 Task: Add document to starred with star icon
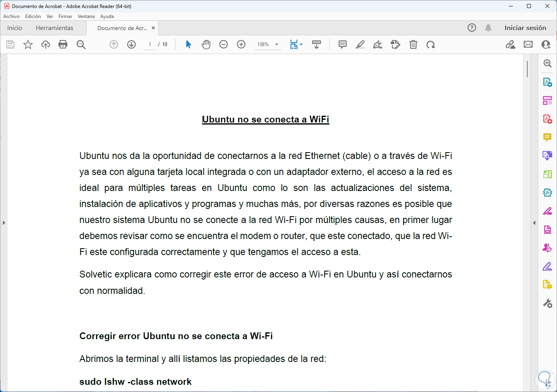point(28,44)
